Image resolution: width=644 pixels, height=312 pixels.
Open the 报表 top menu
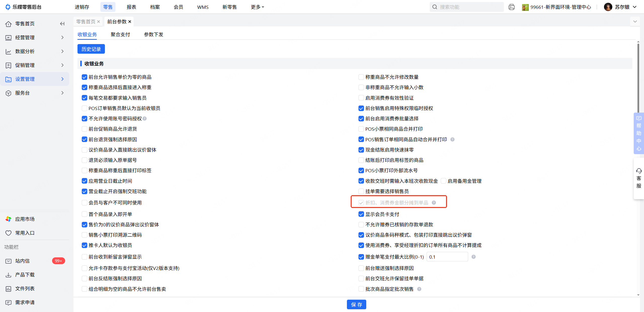(131, 7)
